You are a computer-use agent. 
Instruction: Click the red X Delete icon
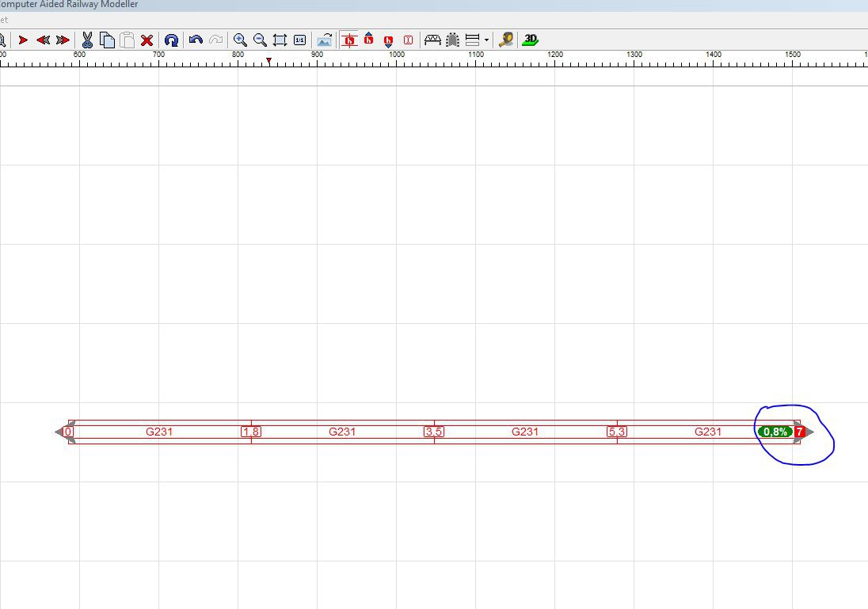(x=147, y=40)
